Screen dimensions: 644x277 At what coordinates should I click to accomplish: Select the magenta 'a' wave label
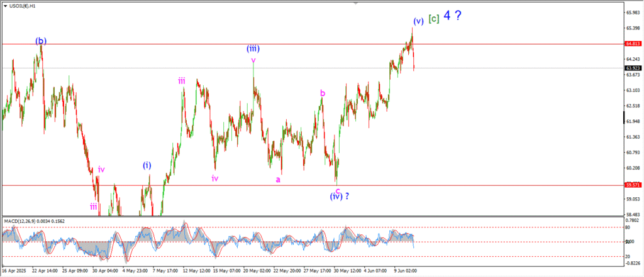tap(277, 179)
